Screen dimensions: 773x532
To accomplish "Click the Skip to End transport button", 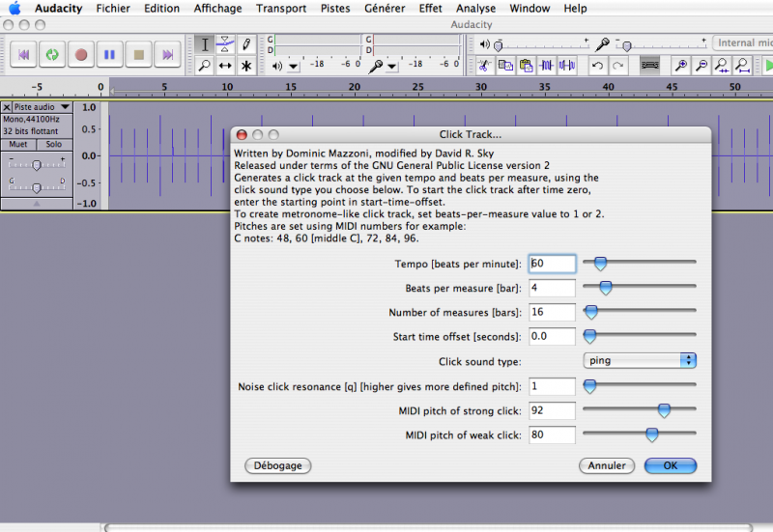I will coord(167,54).
